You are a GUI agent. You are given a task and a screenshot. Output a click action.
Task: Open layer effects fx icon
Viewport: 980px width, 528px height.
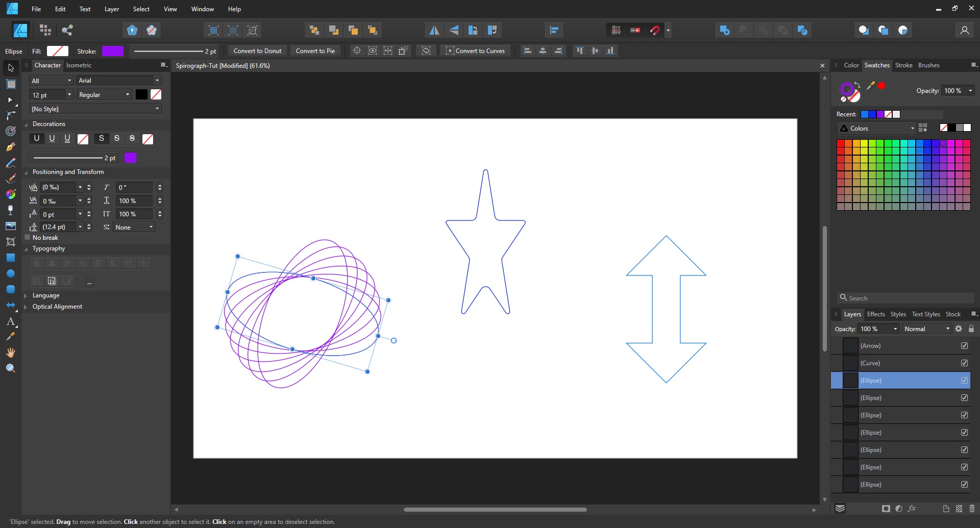coord(912,509)
